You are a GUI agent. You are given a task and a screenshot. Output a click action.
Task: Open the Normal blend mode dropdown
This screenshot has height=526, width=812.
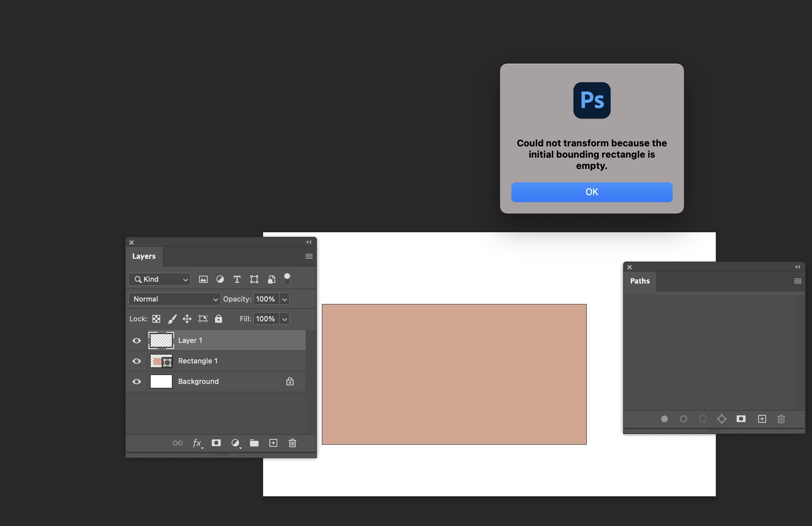[x=174, y=299]
